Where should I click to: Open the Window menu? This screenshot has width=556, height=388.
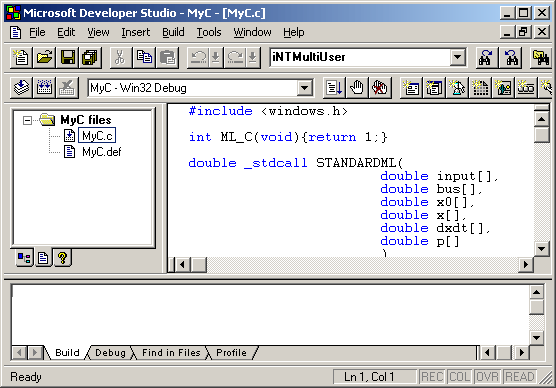(x=252, y=32)
